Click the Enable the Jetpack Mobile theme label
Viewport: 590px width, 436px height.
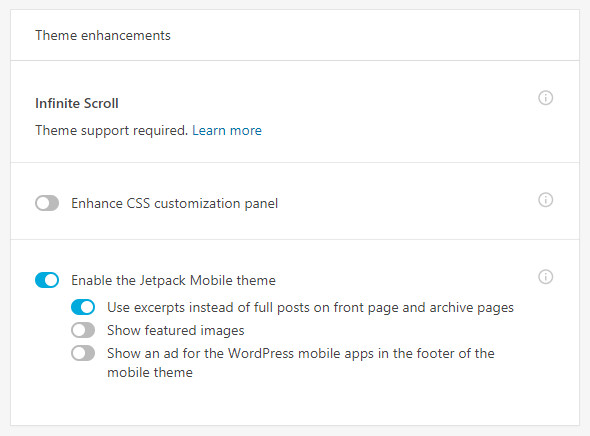(x=173, y=281)
